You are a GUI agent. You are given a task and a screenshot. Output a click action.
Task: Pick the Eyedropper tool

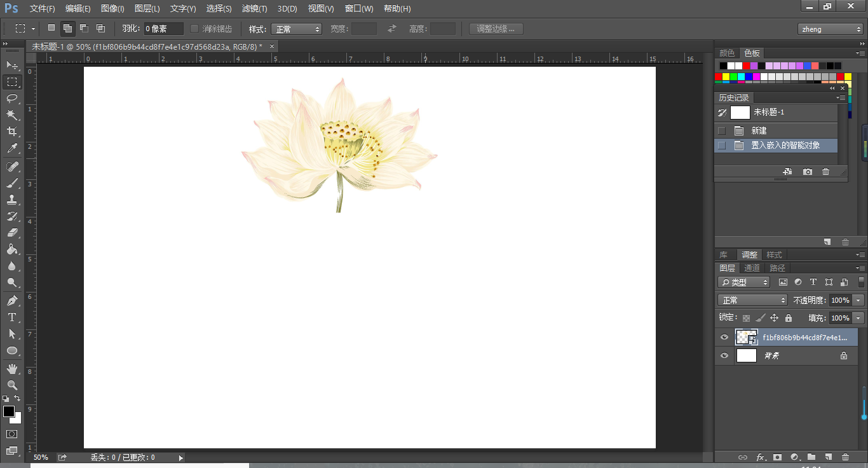point(12,148)
